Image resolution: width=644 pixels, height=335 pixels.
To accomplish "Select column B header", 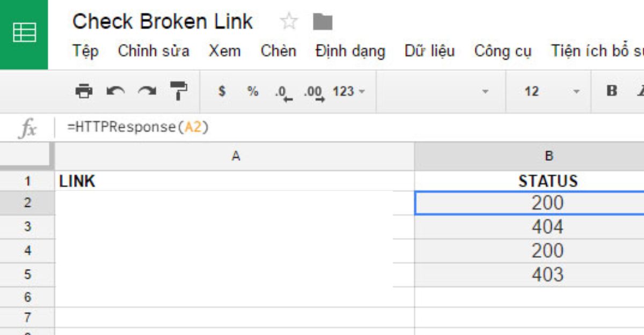I will coord(548,157).
